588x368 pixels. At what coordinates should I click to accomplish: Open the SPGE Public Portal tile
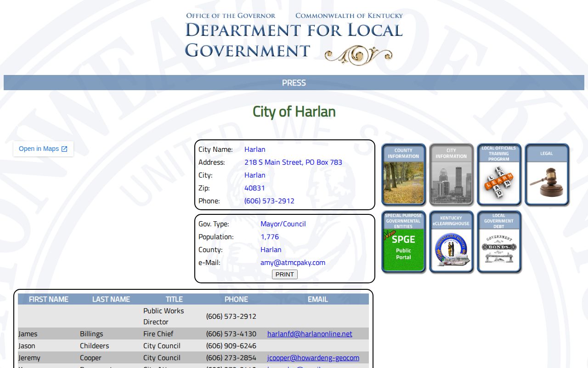pos(403,241)
